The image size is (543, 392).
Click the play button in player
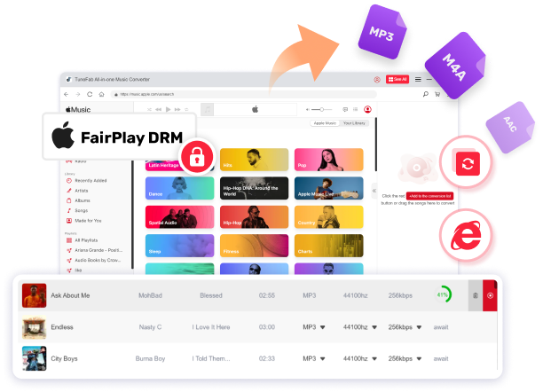[x=168, y=109]
